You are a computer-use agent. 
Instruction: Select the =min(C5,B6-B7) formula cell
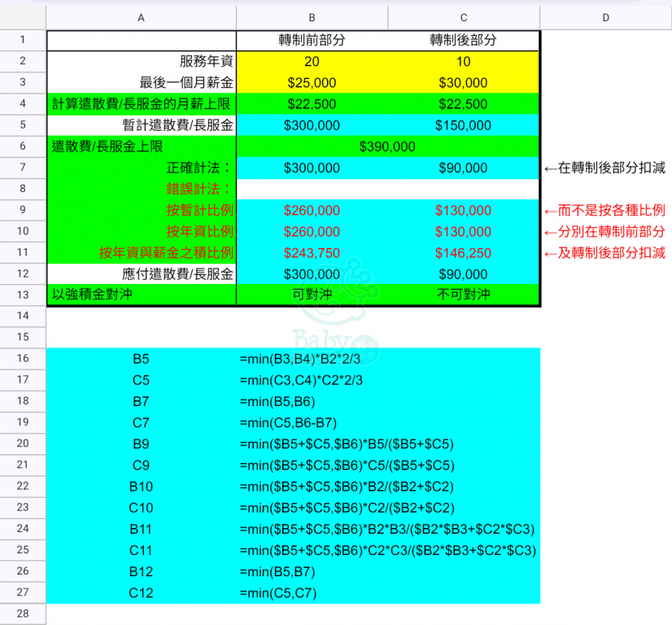[288, 422]
